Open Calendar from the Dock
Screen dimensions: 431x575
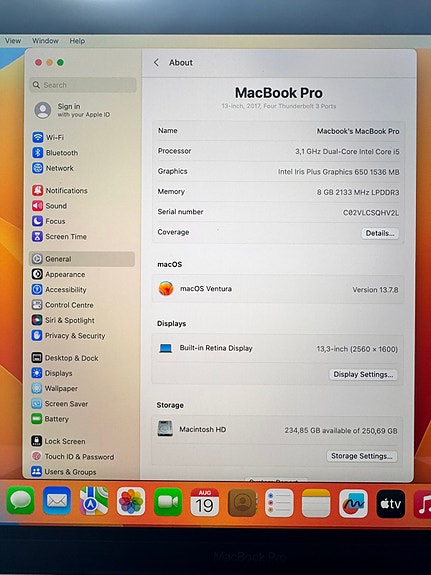click(x=205, y=502)
